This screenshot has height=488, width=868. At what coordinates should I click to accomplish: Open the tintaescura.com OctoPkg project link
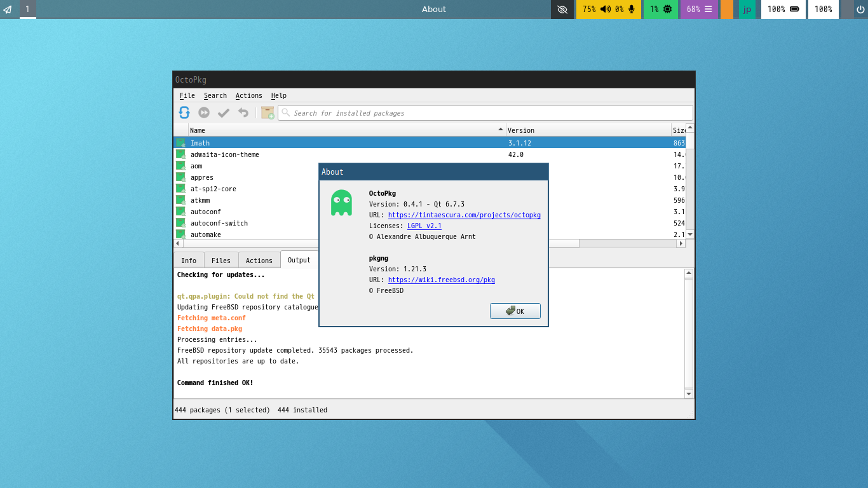(x=464, y=215)
